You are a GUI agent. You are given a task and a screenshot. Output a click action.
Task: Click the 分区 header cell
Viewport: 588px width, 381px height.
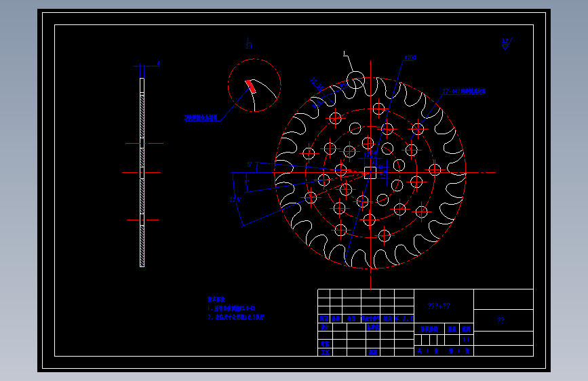click(x=351, y=319)
